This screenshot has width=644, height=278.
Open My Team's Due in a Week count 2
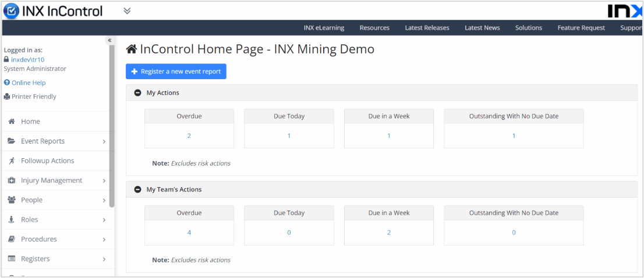pos(389,233)
